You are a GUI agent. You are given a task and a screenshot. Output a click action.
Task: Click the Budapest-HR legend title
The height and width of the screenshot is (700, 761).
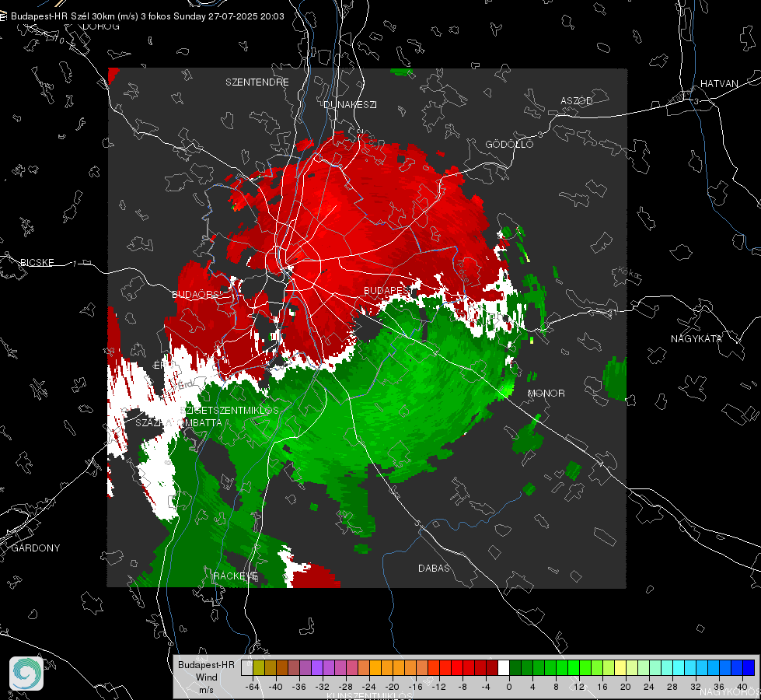(206, 664)
